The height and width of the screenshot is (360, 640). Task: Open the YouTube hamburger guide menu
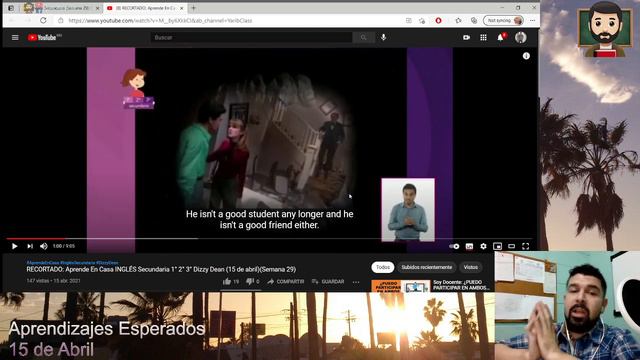[15, 38]
